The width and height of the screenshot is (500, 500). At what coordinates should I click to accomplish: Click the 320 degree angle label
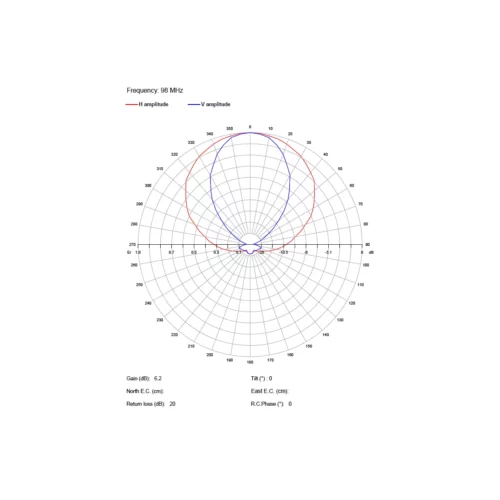coord(174,154)
